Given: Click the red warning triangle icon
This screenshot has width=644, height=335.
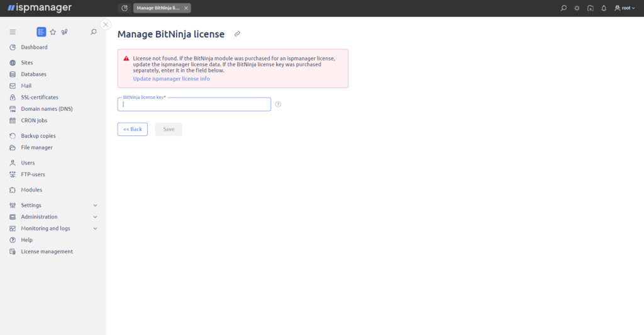Looking at the screenshot, I should 126,59.
